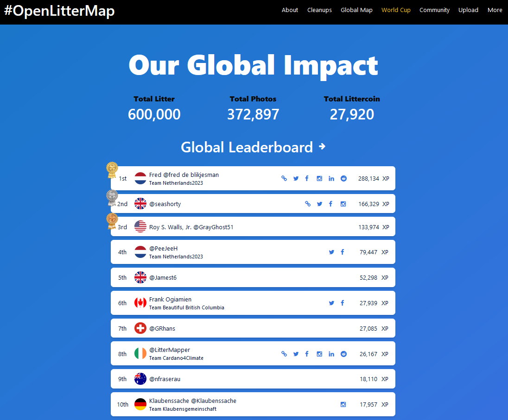Open Fred @fred de blikjesman's Instagram icon
The width and height of the screenshot is (508, 420).
(319, 178)
